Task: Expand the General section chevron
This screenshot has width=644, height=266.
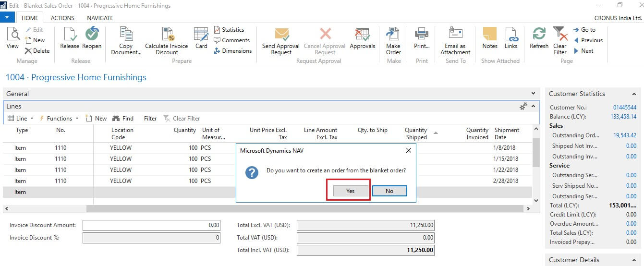Action: 533,94
